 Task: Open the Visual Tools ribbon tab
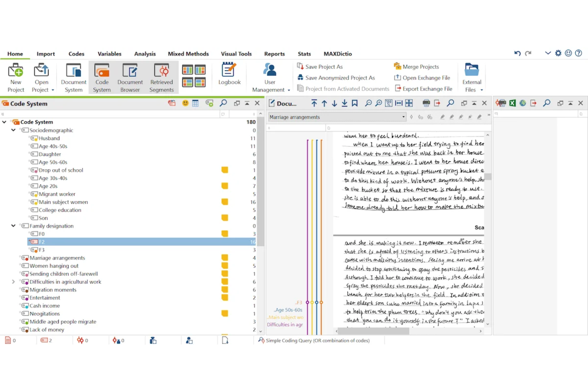pos(236,54)
